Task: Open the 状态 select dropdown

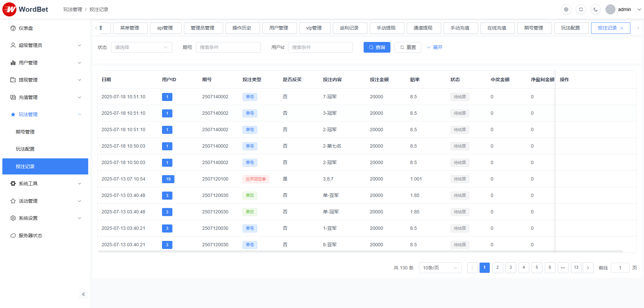Action: [x=141, y=47]
